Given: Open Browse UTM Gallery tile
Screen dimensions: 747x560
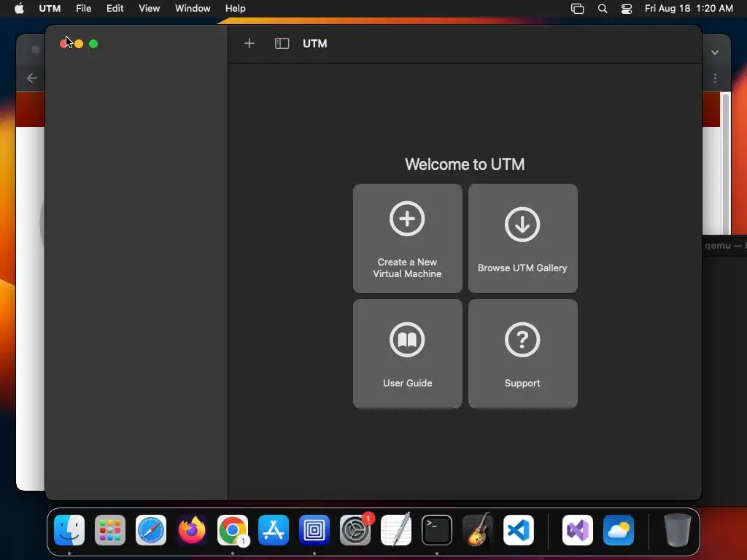Looking at the screenshot, I should [522, 238].
